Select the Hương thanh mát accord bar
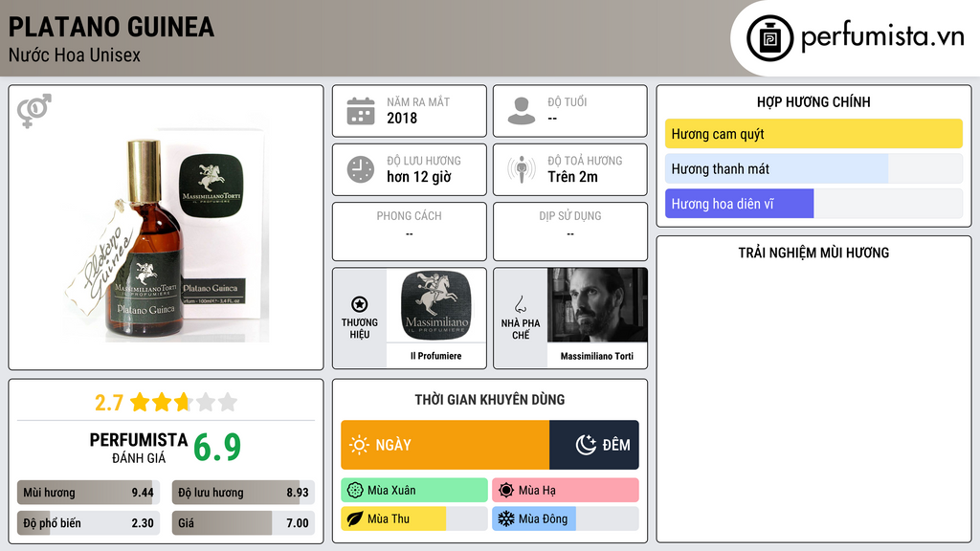 pyautogui.click(x=813, y=168)
